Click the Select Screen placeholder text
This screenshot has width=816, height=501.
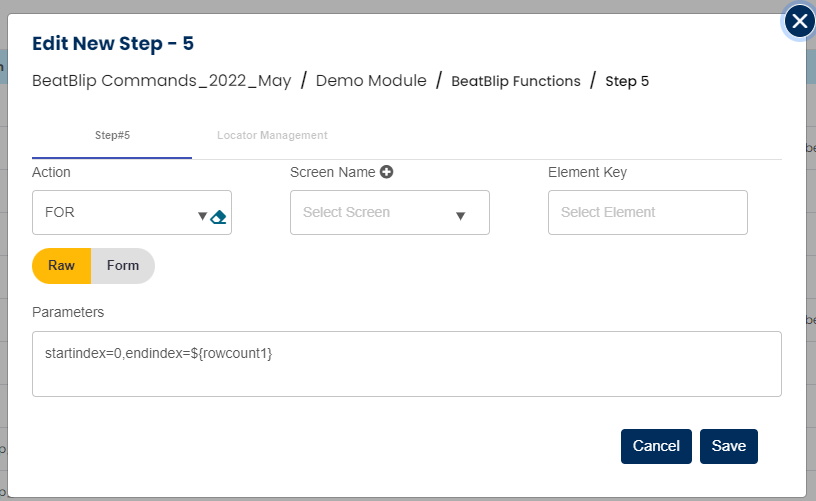point(347,212)
